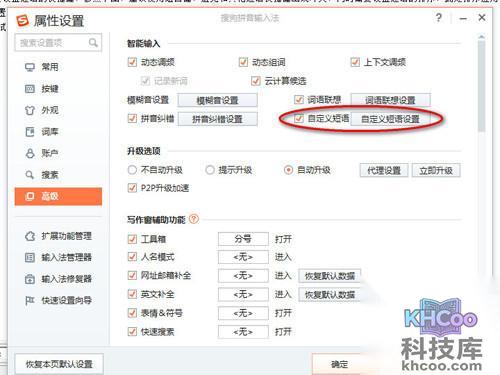Toggle the 表情&符号 checkbox

pyautogui.click(x=132, y=313)
